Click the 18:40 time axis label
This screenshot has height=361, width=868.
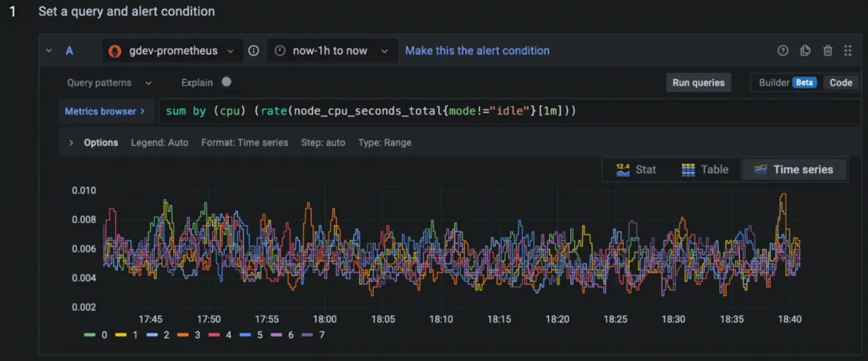pos(789,319)
